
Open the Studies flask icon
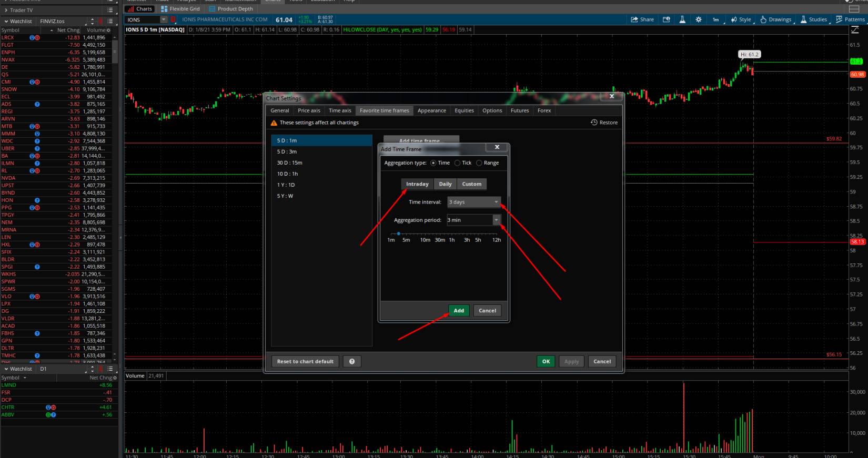(803, 19)
